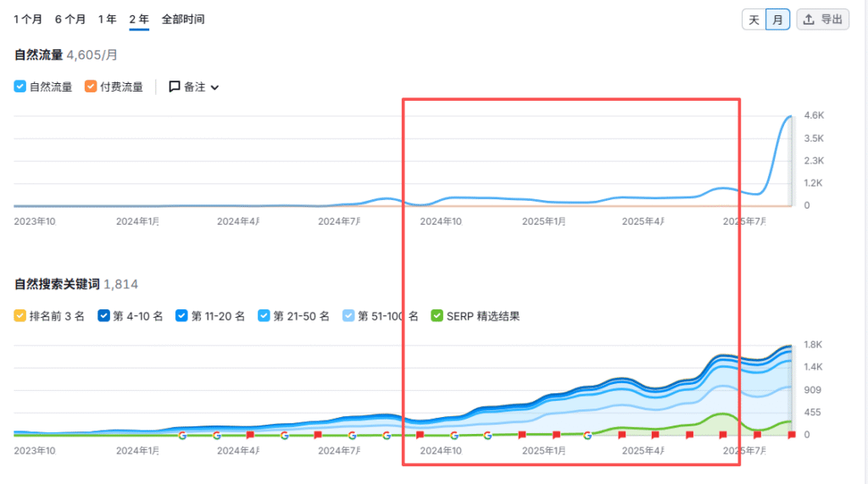This screenshot has height=484, width=868.
Task: Click the 备注 speech bubble icon
Action: click(175, 86)
